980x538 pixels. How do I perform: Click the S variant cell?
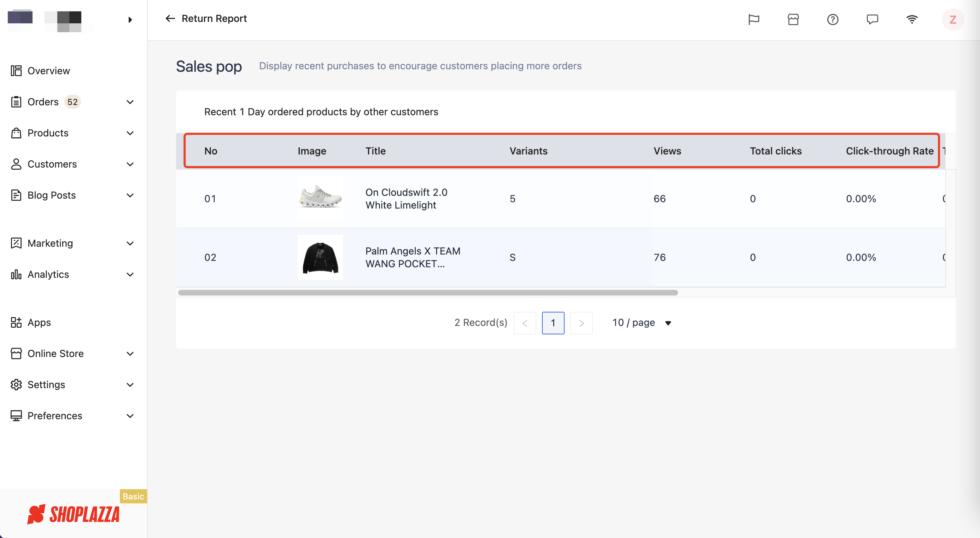[512, 257]
